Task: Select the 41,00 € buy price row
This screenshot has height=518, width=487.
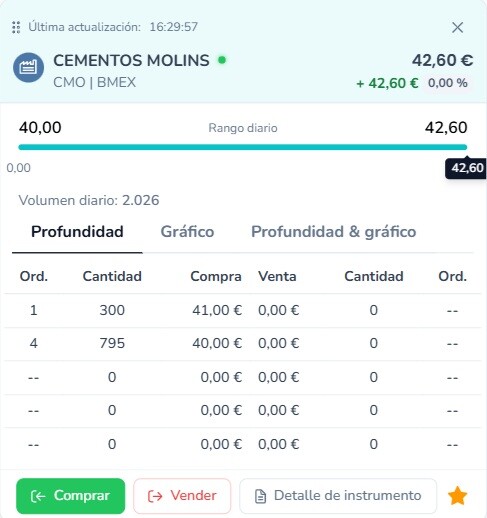Action: point(243,310)
